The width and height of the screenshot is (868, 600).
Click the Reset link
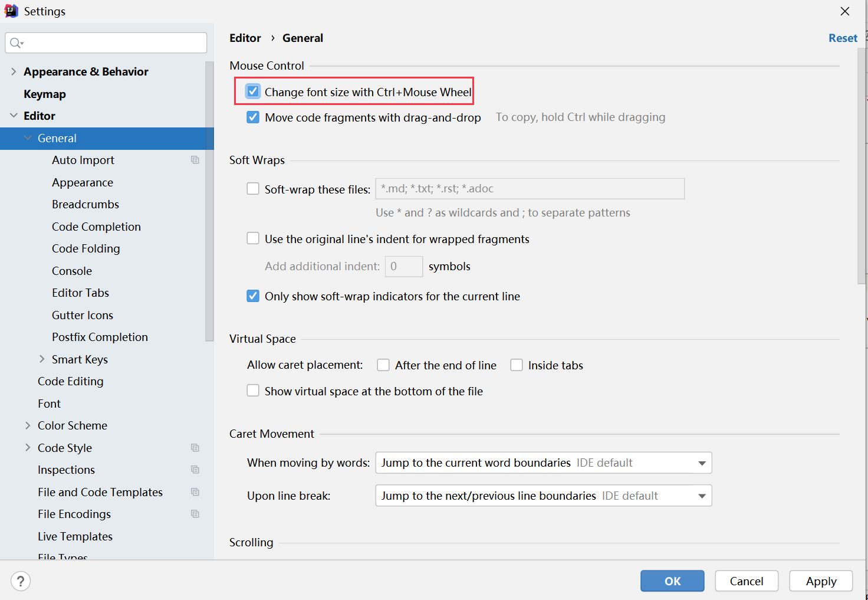(x=843, y=38)
